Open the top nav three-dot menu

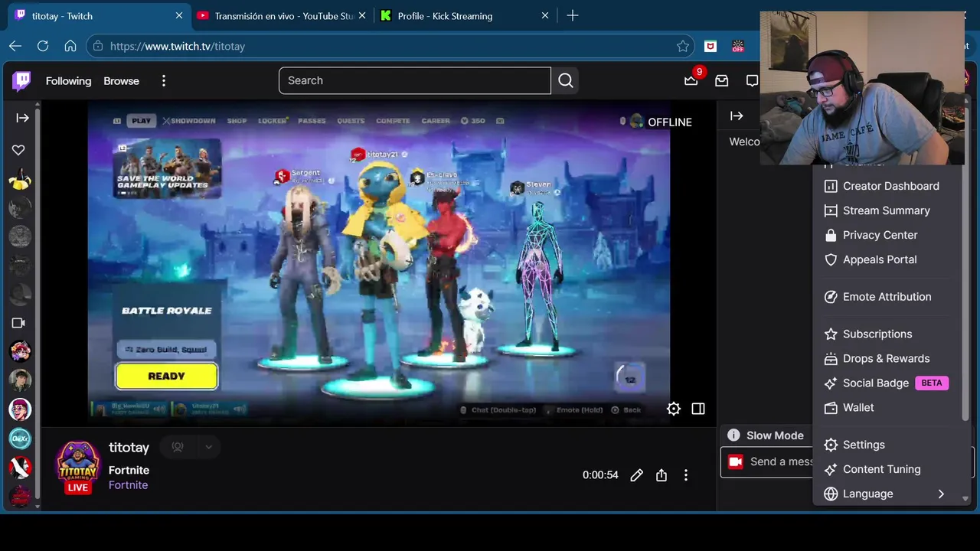tap(163, 80)
